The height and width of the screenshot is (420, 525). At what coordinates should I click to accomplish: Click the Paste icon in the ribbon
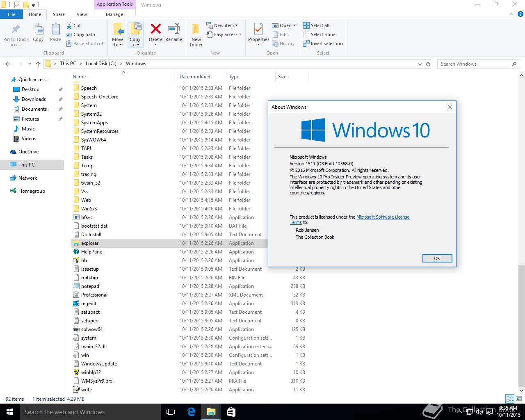click(55, 30)
